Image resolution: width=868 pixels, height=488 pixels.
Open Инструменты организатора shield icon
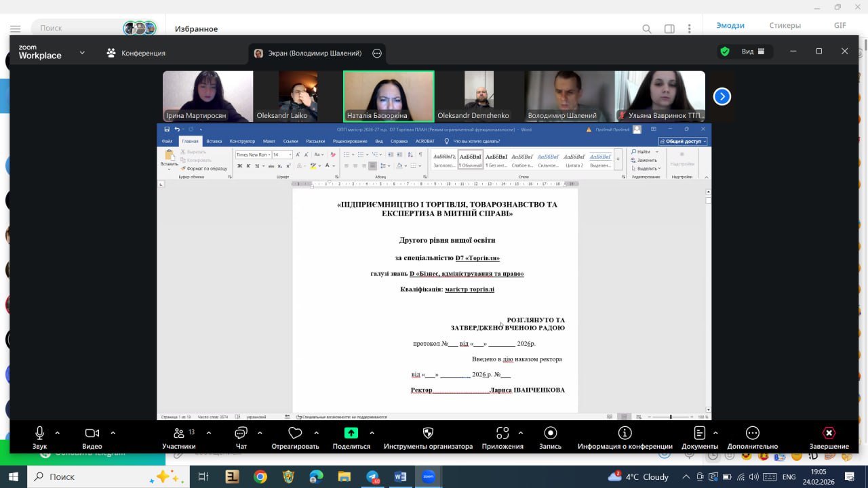[428, 434]
